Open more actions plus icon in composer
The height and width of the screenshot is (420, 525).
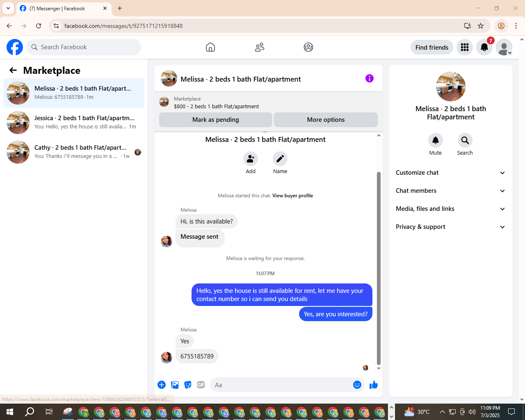pyautogui.click(x=162, y=385)
